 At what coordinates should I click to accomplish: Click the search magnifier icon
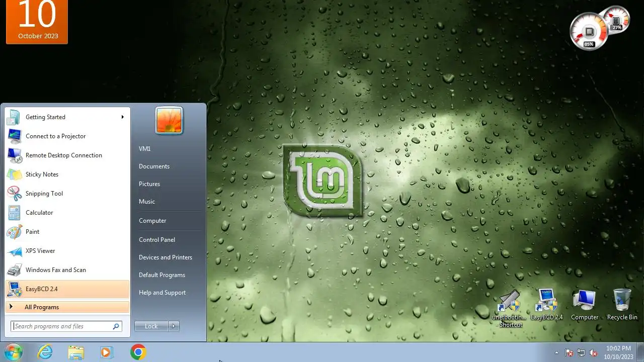pos(116,326)
